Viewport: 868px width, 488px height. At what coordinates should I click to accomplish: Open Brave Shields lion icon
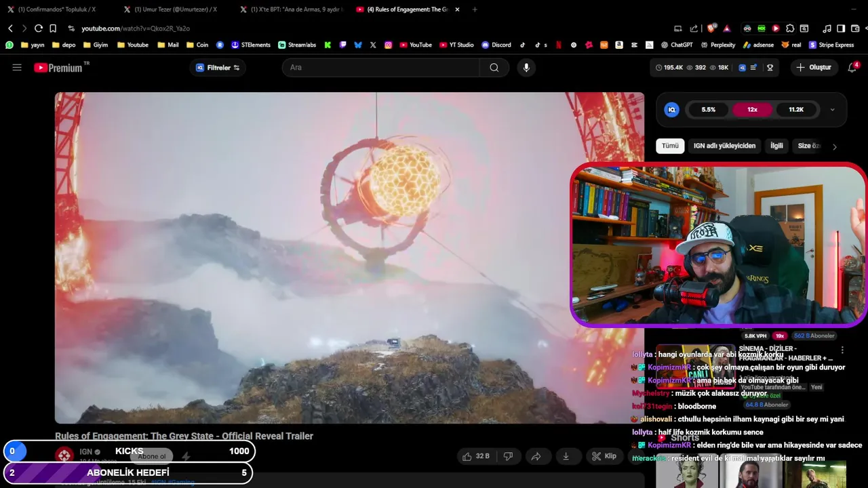pyautogui.click(x=711, y=28)
